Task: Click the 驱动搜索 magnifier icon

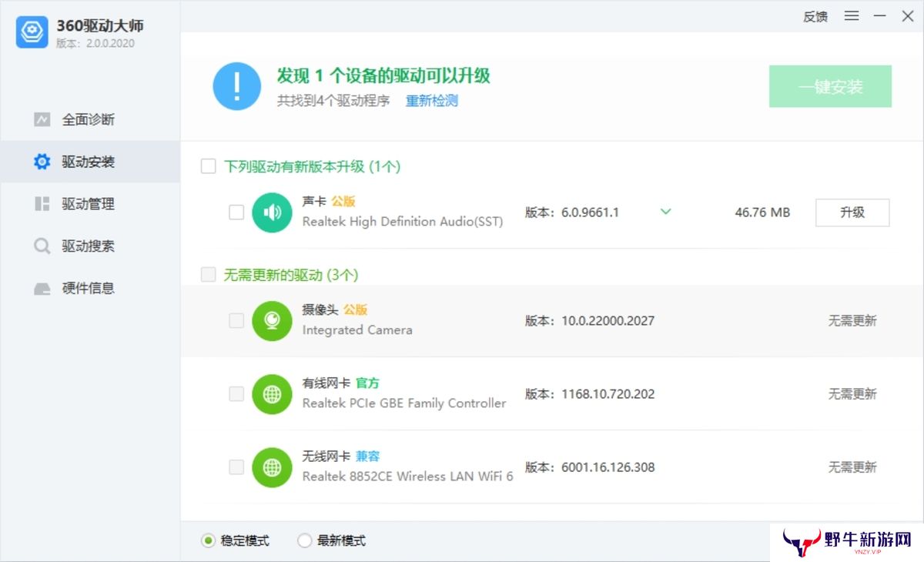Action: click(42, 246)
